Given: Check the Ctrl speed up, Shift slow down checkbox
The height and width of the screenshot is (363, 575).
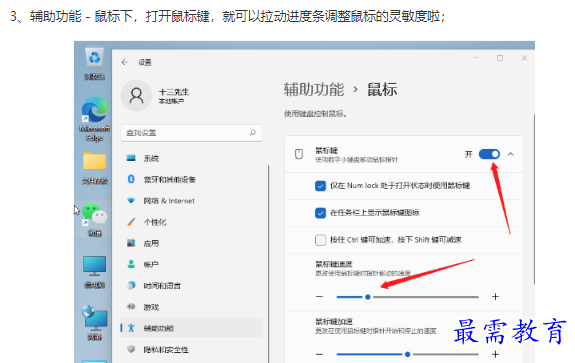Looking at the screenshot, I should tap(320, 240).
